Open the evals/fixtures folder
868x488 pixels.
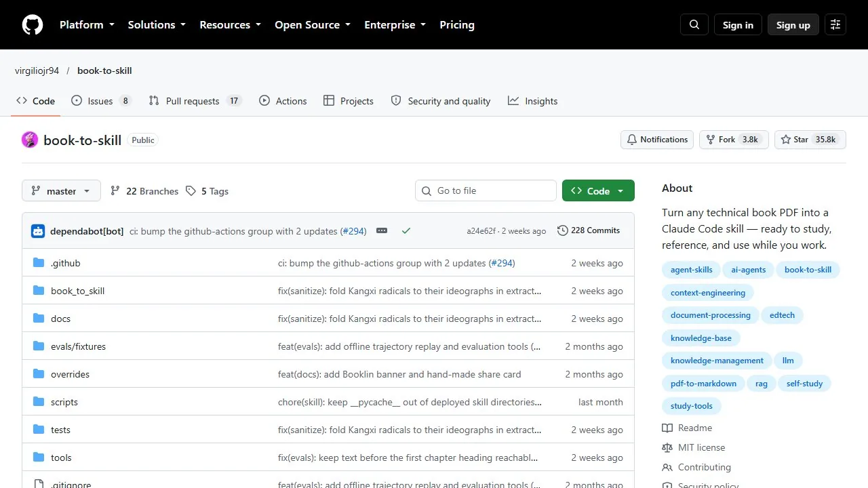pyautogui.click(x=78, y=346)
